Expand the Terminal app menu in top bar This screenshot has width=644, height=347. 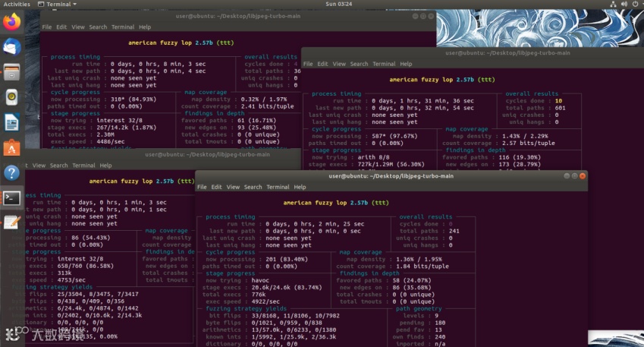pos(57,4)
